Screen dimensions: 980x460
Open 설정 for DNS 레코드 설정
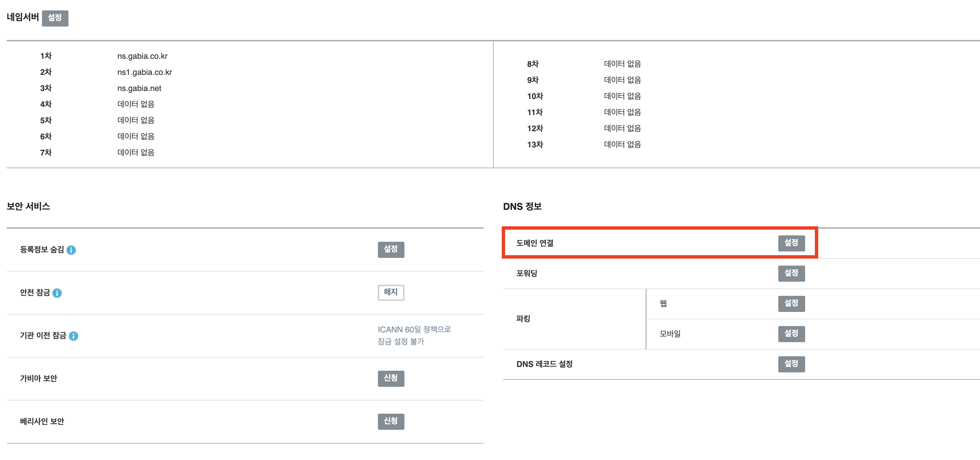[x=791, y=364]
